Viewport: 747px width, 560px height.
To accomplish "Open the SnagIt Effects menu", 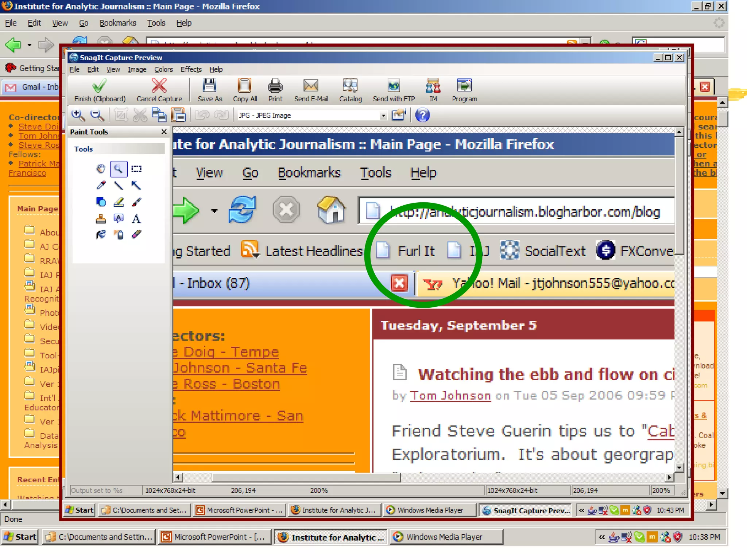I will tap(191, 69).
